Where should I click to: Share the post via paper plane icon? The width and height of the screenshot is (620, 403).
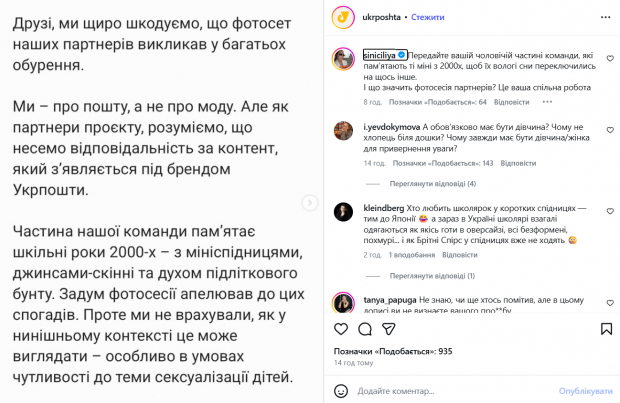[387, 329]
